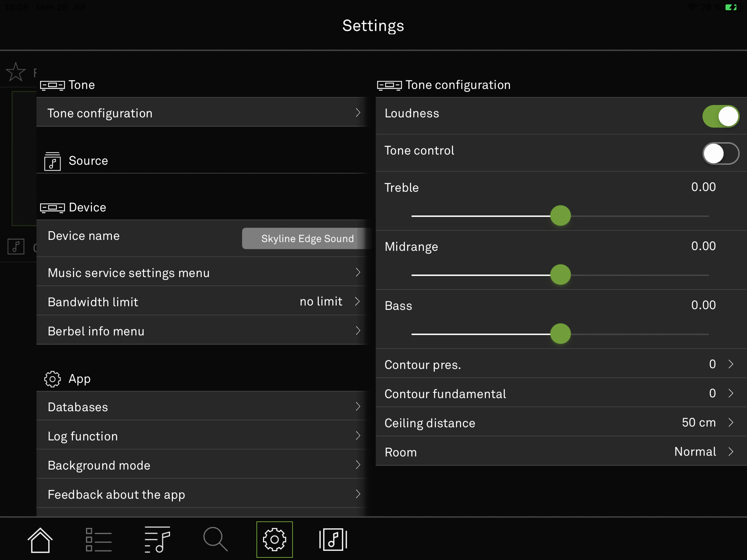Viewport: 747px width, 560px height.
Task: Open the Log function row chevron
Action: pyautogui.click(x=358, y=436)
